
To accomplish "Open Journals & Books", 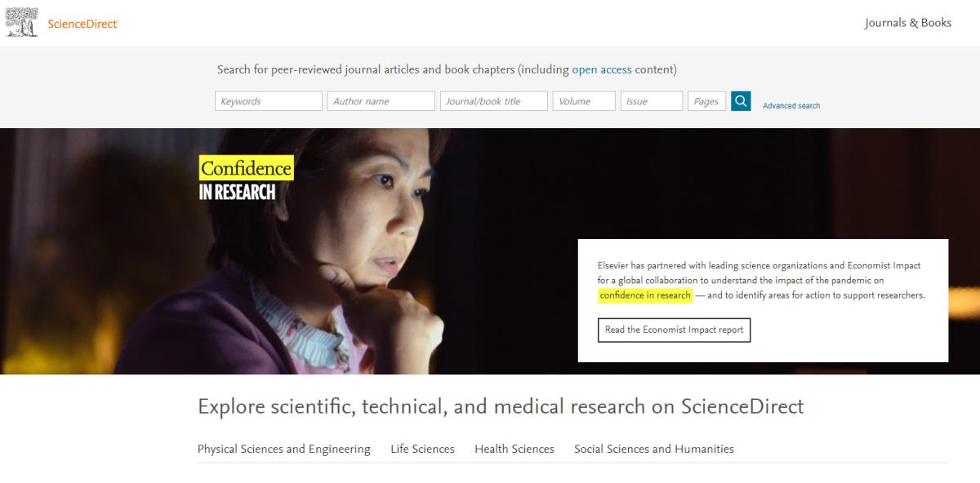I will [x=908, y=23].
